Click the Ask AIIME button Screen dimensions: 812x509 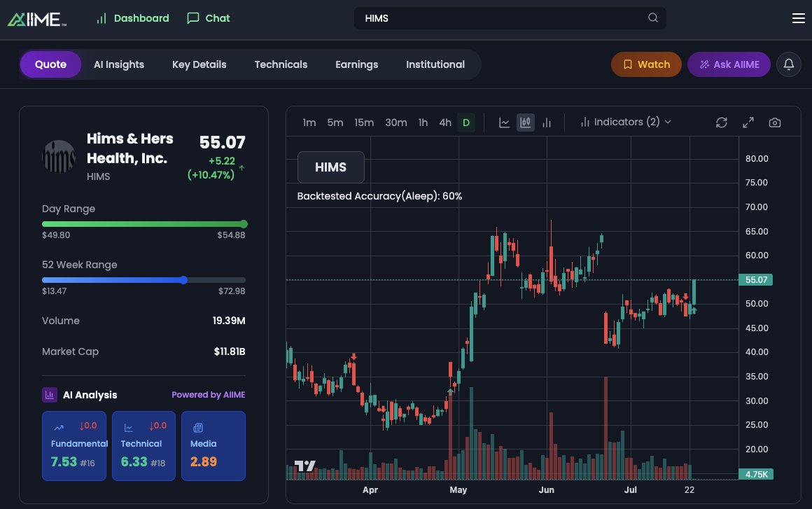[729, 64]
